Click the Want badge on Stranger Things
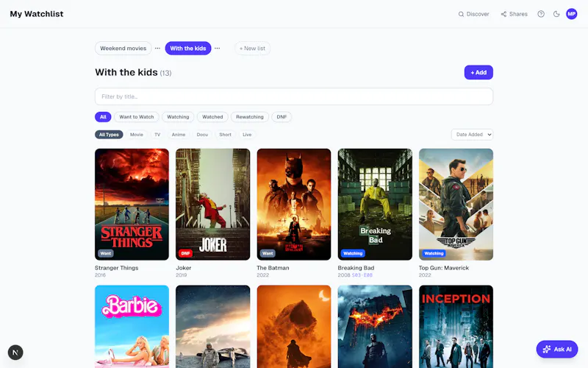This screenshot has height=368, width=588. [105, 253]
